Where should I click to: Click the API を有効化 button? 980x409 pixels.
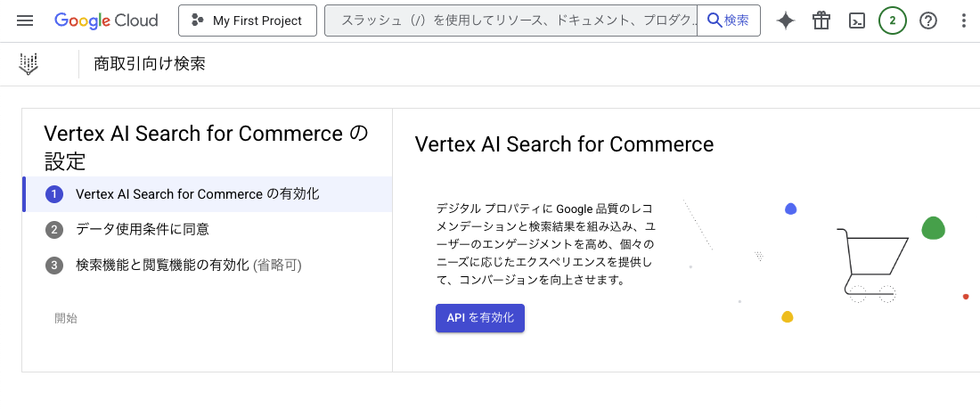pyautogui.click(x=480, y=318)
